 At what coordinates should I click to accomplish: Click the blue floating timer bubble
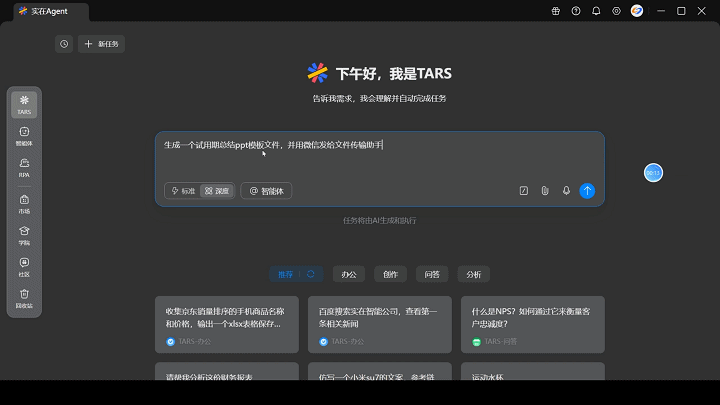tap(653, 173)
